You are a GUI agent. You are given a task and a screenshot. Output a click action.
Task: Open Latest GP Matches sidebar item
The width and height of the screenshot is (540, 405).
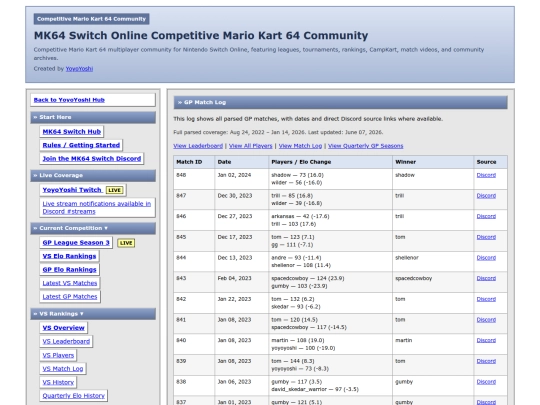pyautogui.click(x=70, y=297)
